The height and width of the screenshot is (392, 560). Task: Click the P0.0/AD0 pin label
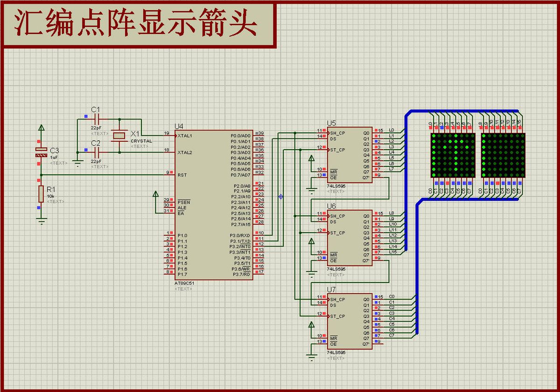pos(241,136)
